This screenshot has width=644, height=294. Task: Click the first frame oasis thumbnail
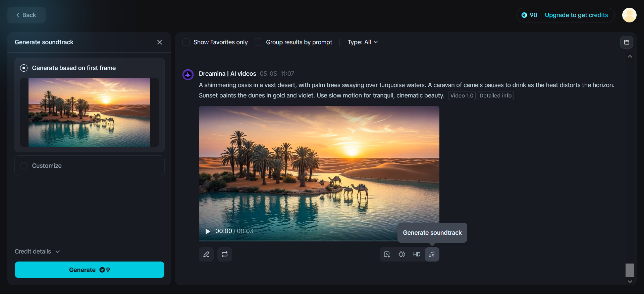[89, 112]
